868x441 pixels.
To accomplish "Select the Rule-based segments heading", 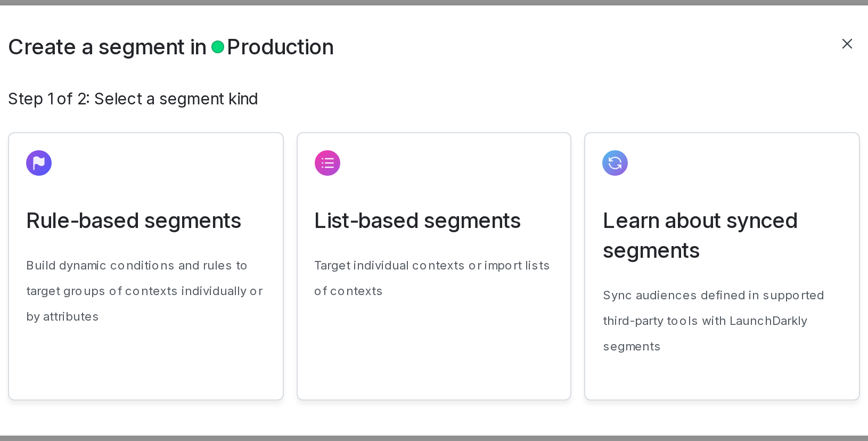I will click(x=134, y=220).
